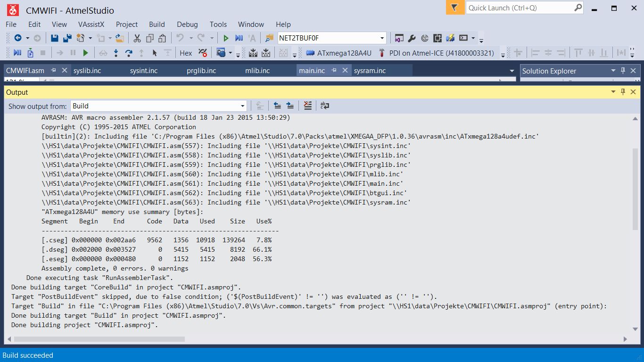644x362 pixels.
Task: Switch to the mlib.inc tab
Action: coord(257,71)
